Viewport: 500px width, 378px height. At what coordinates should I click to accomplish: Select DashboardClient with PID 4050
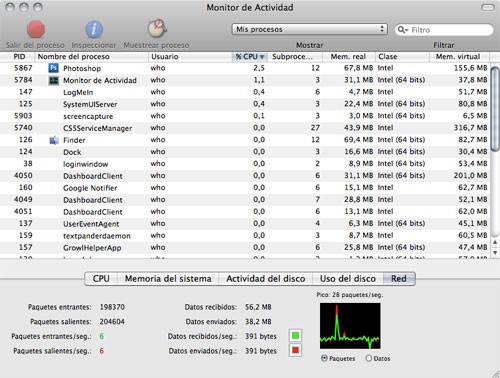[245, 176]
